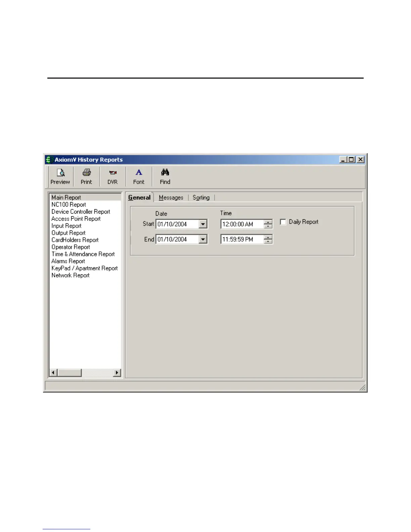Enable the Daily Report checkbox

[x=283, y=222]
